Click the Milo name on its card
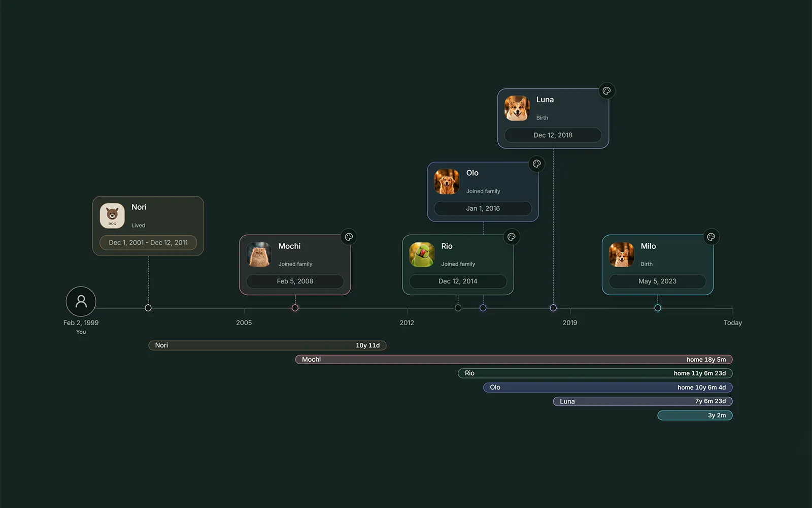 coord(648,246)
